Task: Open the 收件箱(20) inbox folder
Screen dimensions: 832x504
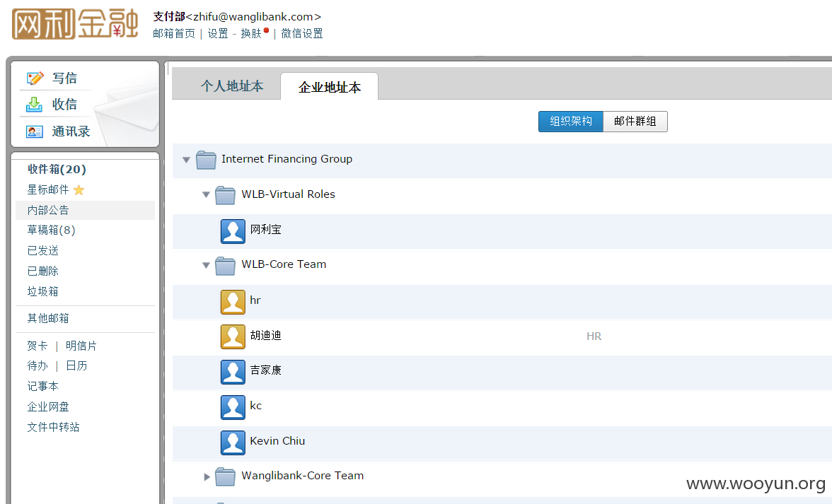Action: [57, 169]
